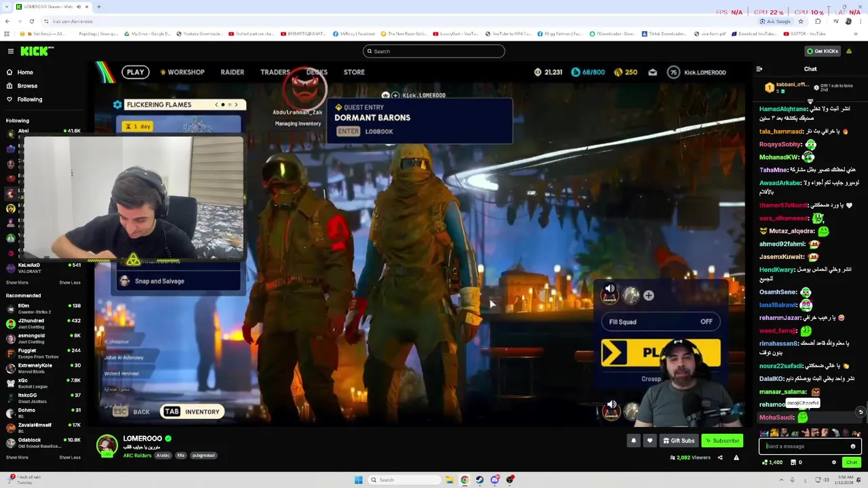
Task: Open the shop icon next to 0
Action: [x=793, y=462]
